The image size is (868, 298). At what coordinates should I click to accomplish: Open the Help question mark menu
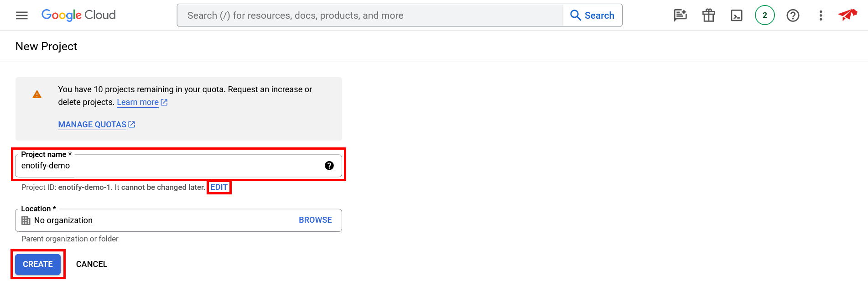[793, 16]
